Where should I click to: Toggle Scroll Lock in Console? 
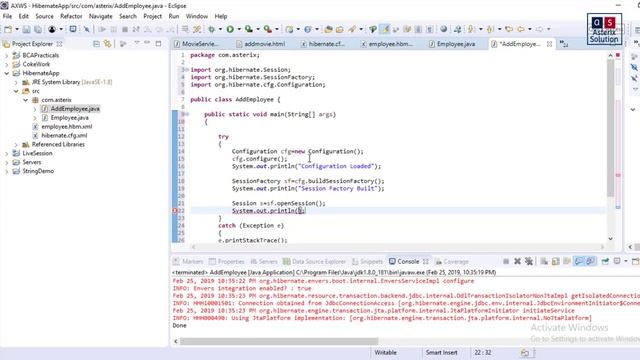[556, 261]
